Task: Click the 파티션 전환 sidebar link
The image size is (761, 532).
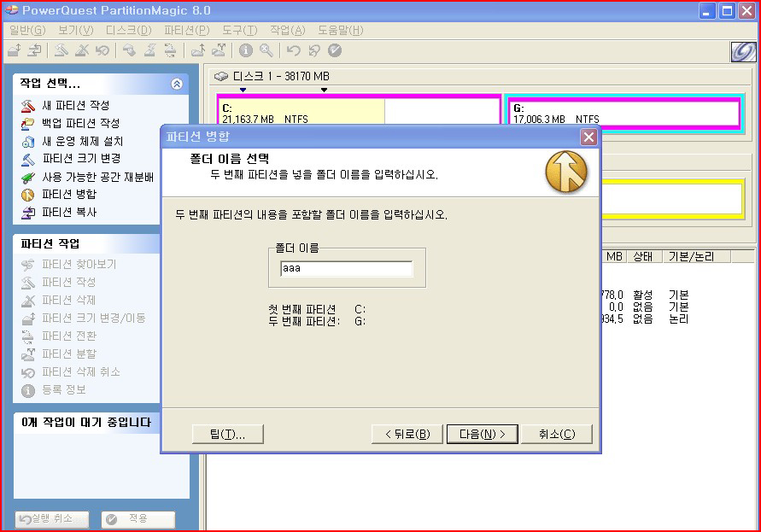Action: [69, 336]
